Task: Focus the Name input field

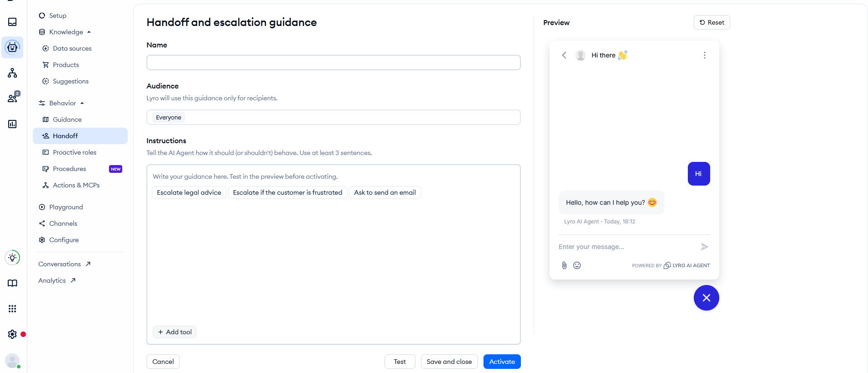Action: pyautogui.click(x=333, y=62)
